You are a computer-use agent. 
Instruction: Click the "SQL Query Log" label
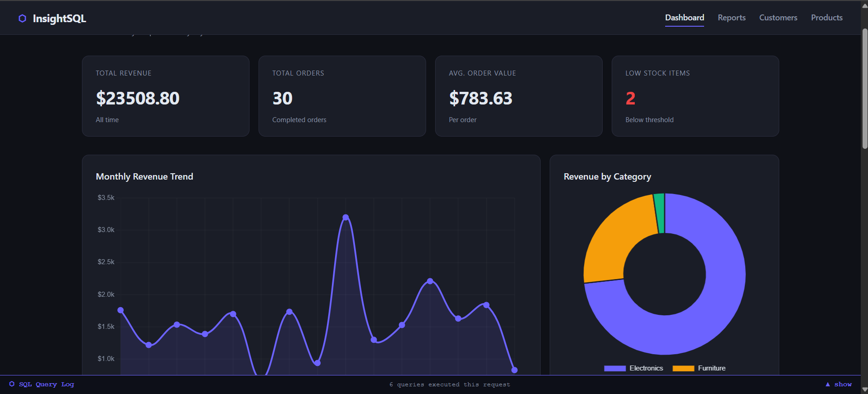[46, 384]
